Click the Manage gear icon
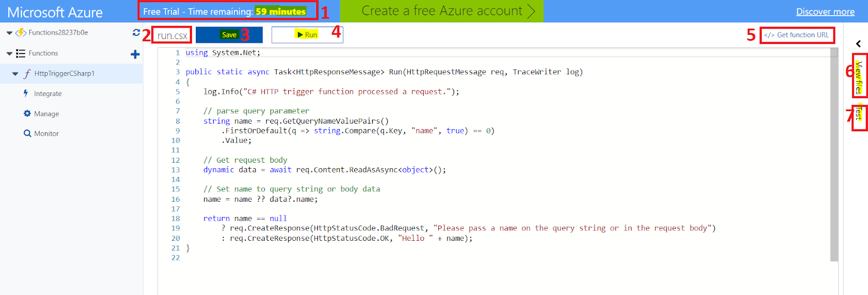Image resolution: width=868 pixels, height=295 pixels. pos(27,113)
